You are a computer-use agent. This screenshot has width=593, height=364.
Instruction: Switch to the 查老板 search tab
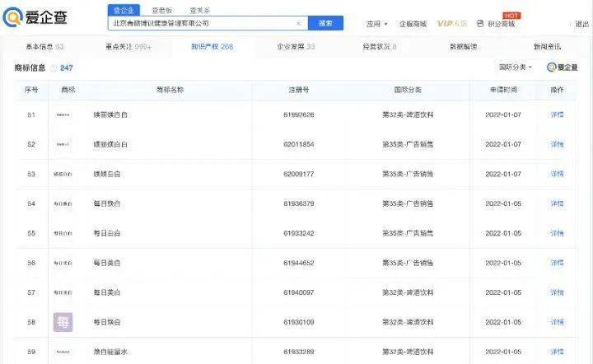[x=161, y=10]
